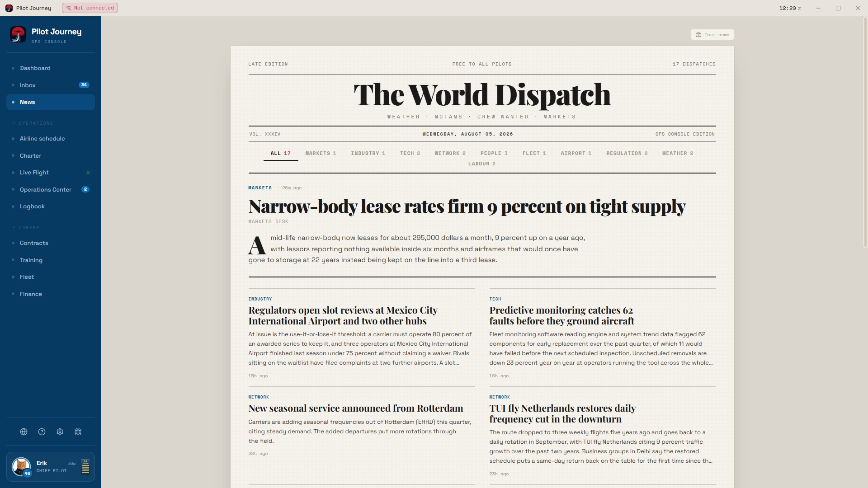This screenshot has width=868, height=488.
Task: Open the Training page
Action: (x=51, y=260)
